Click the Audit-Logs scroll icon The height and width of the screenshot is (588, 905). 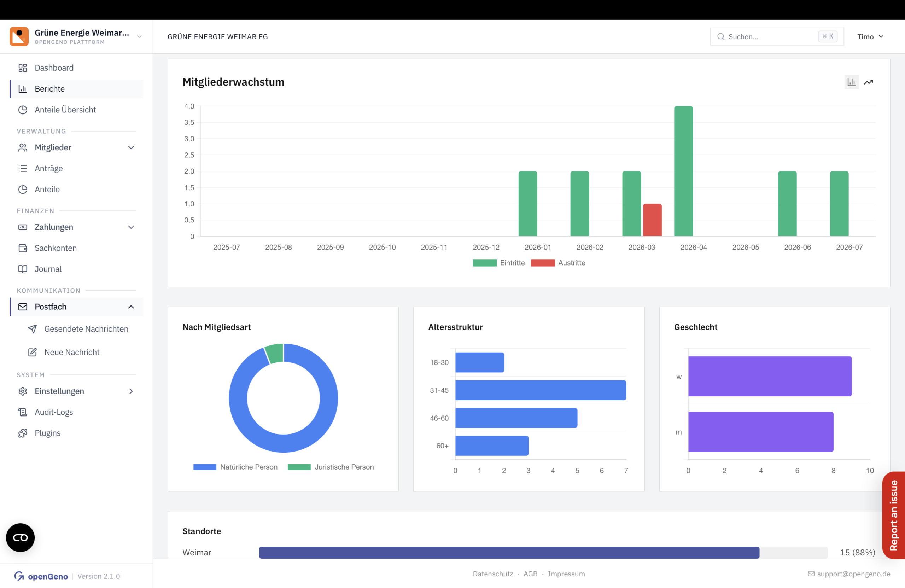[x=23, y=412]
